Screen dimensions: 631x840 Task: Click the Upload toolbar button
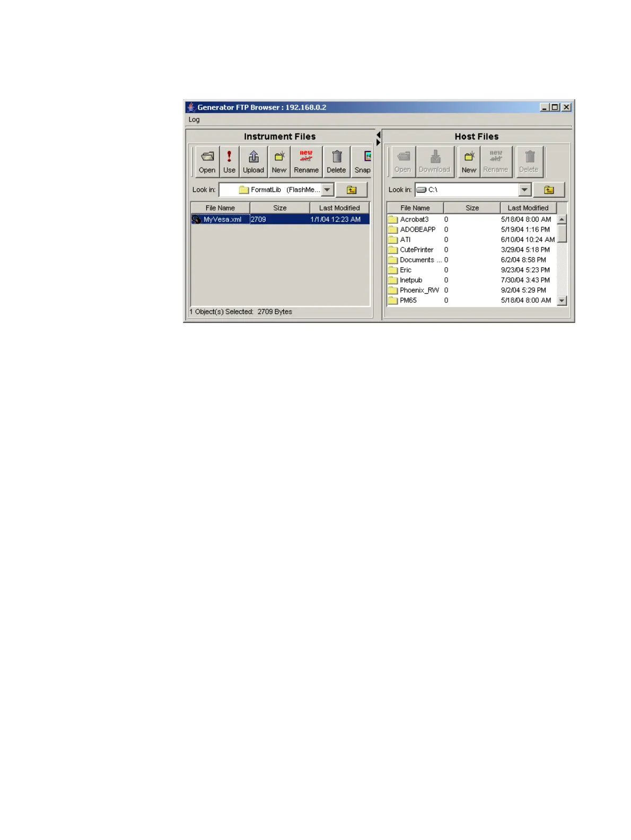[x=253, y=162]
